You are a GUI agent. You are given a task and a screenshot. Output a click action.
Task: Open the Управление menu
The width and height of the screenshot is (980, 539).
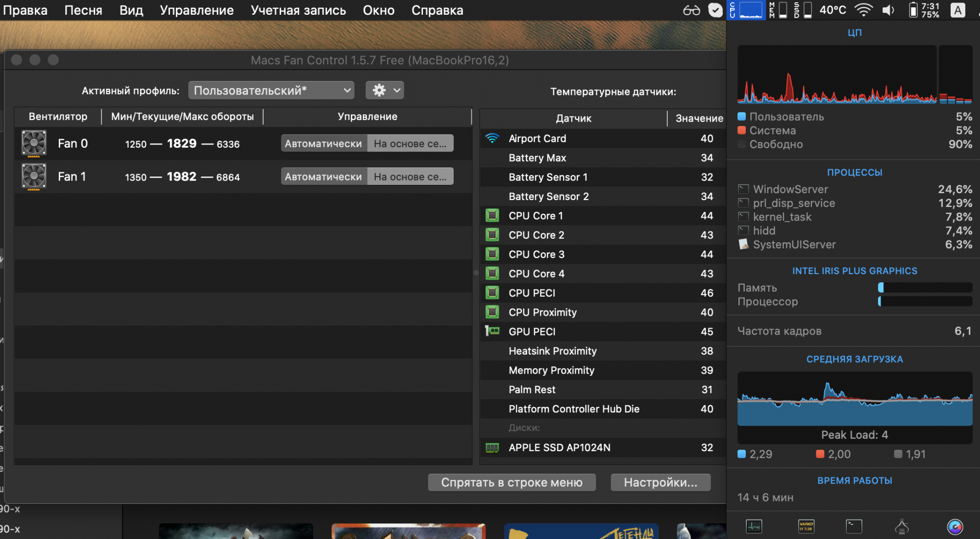coord(196,10)
